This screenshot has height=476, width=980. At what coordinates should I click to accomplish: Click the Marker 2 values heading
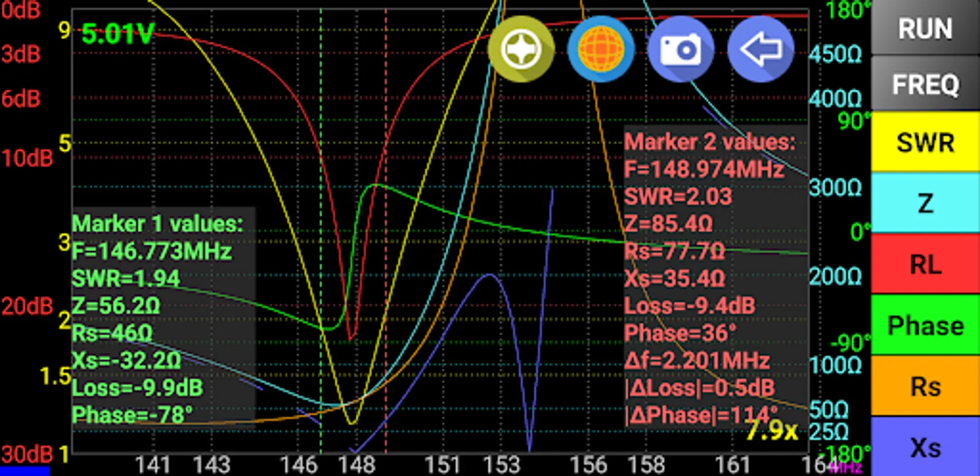pos(709,142)
